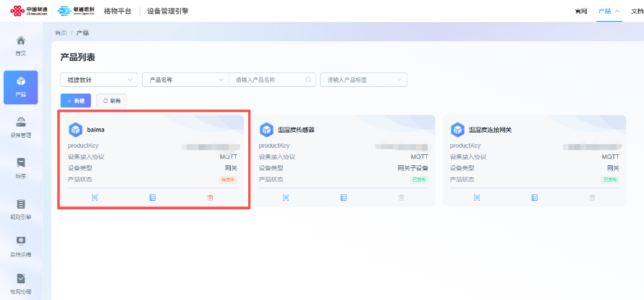
Task: Click list icon on 温湿度连接网关 card
Action: [535, 197]
